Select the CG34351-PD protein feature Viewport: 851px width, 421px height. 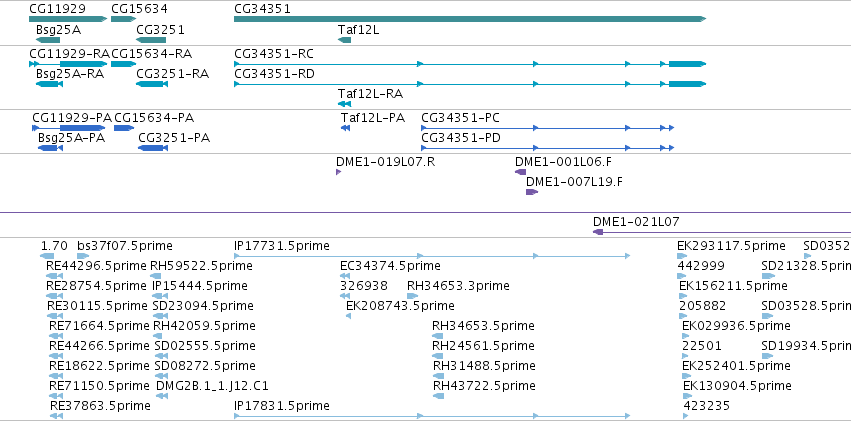click(548, 148)
